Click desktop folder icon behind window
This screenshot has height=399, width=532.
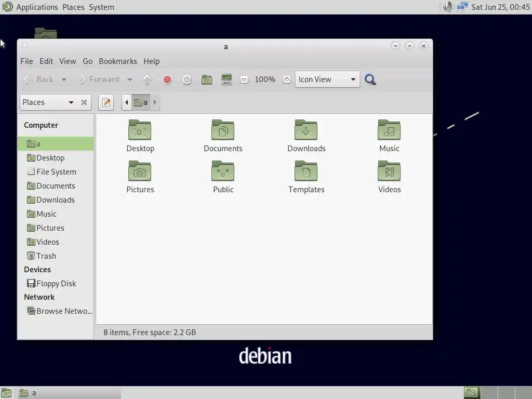[x=46, y=33]
